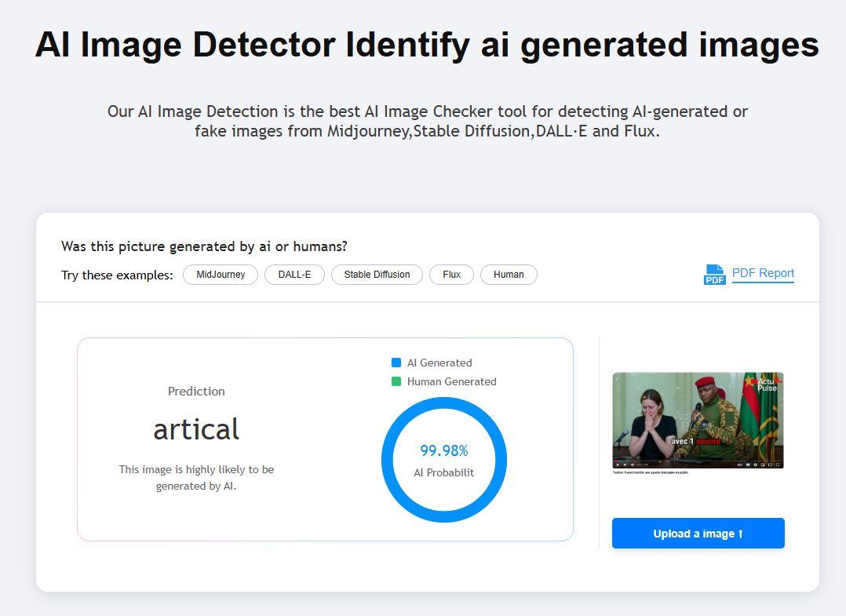This screenshot has height=616, width=846.
Task: Click the blue AI Generated legend swatch
Action: tap(396, 363)
